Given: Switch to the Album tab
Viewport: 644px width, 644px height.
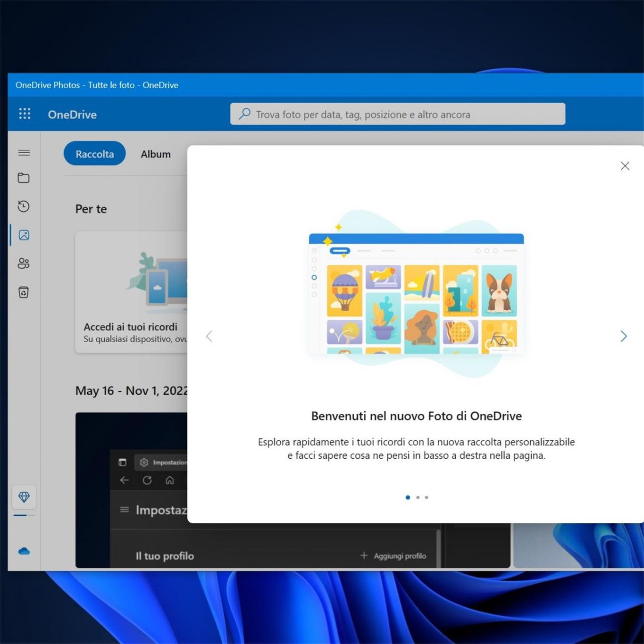Looking at the screenshot, I should [155, 154].
